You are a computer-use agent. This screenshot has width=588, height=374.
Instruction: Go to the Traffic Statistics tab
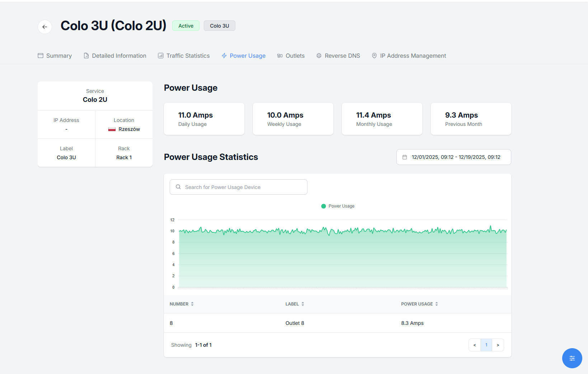(184, 56)
